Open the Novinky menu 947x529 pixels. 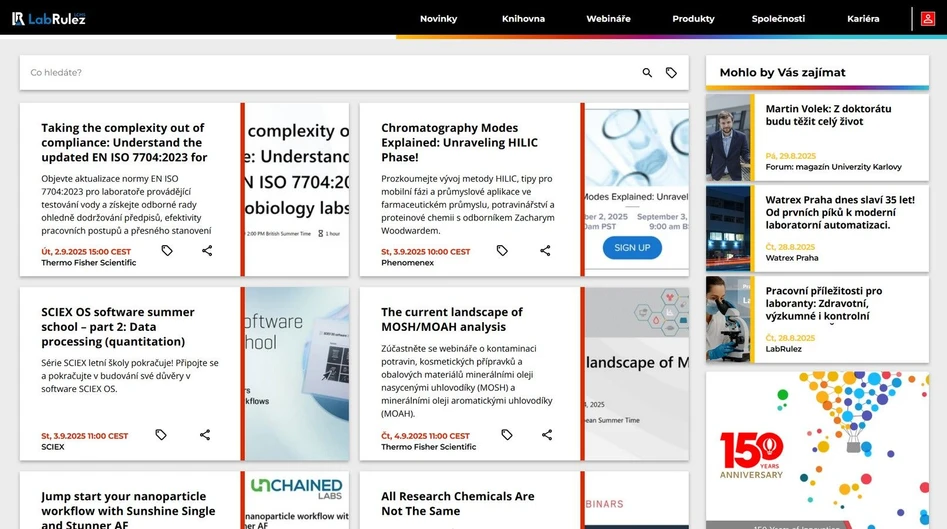point(438,19)
